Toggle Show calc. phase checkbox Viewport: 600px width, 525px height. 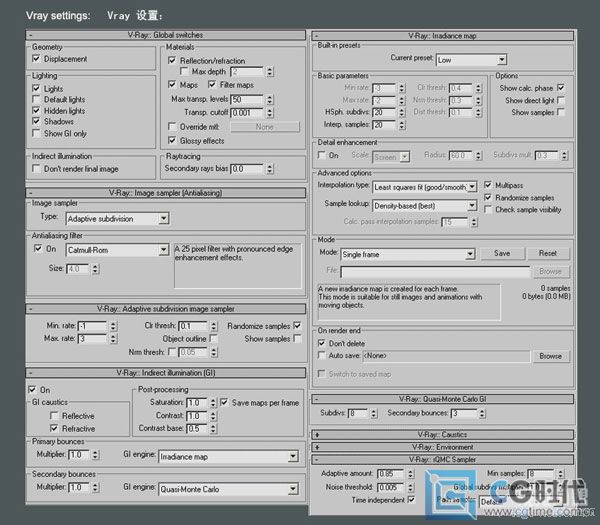click(561, 88)
